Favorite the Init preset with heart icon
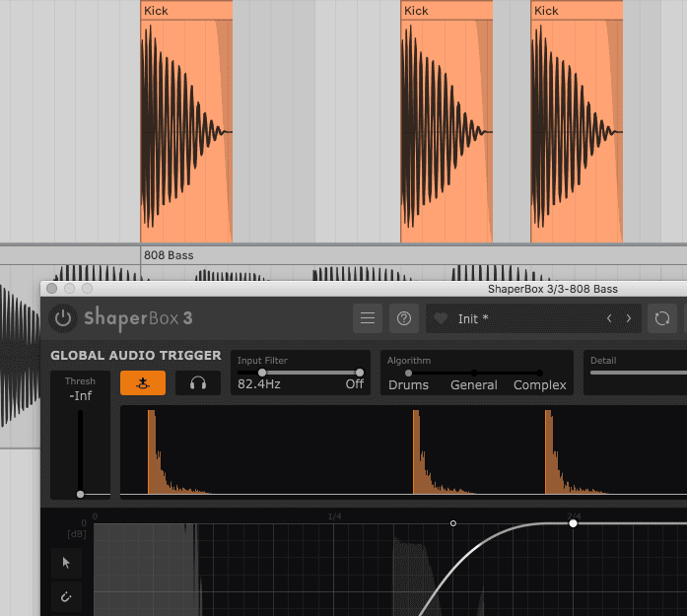Screen dimensions: 687x616 click(441, 319)
